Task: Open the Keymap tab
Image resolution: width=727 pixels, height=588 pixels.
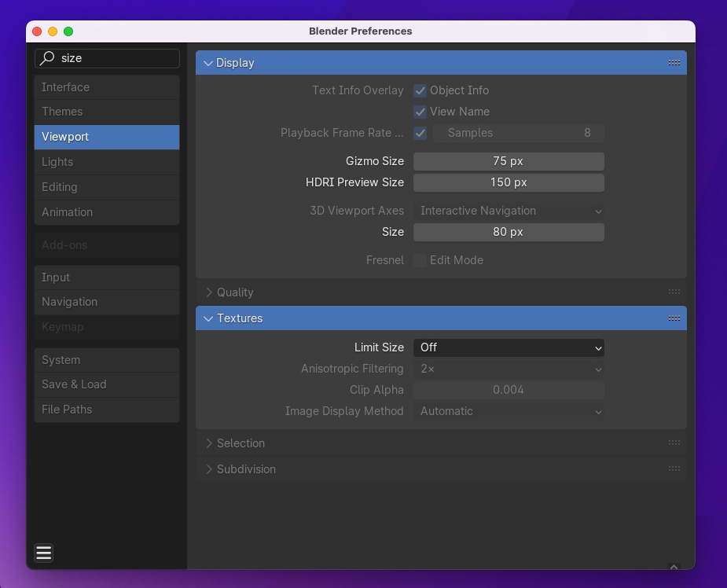Action: click(107, 327)
